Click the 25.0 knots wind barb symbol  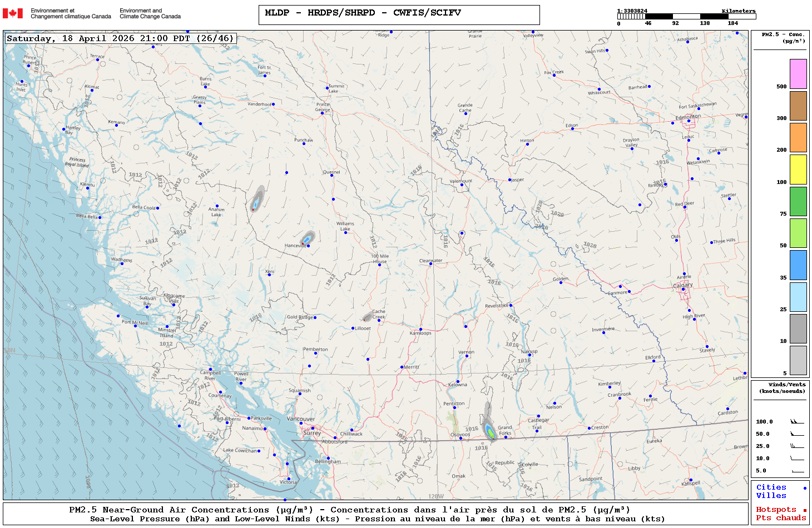[x=797, y=446]
